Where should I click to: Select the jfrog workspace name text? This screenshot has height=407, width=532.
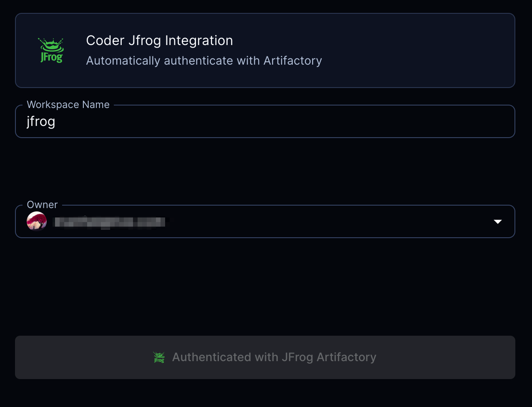[x=40, y=121]
